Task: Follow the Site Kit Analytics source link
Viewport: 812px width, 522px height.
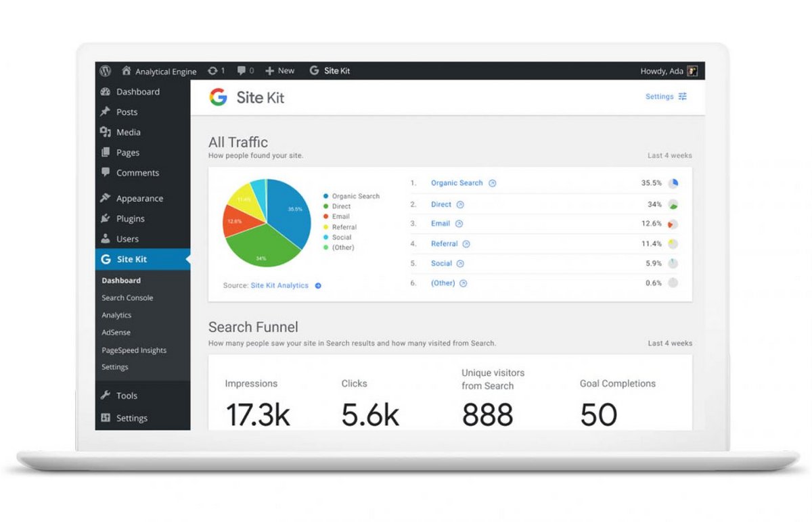Action: pyautogui.click(x=279, y=286)
